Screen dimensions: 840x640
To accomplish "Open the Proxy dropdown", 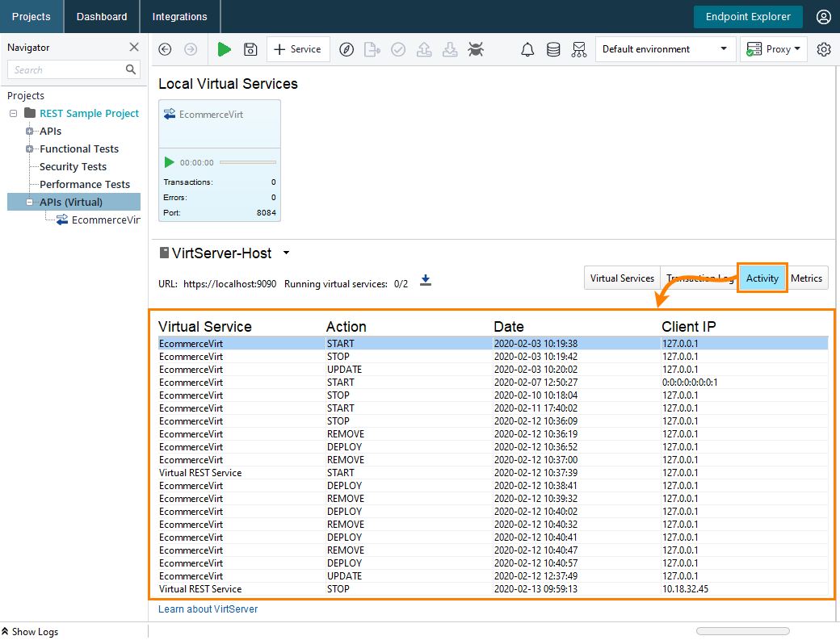I will click(x=773, y=49).
